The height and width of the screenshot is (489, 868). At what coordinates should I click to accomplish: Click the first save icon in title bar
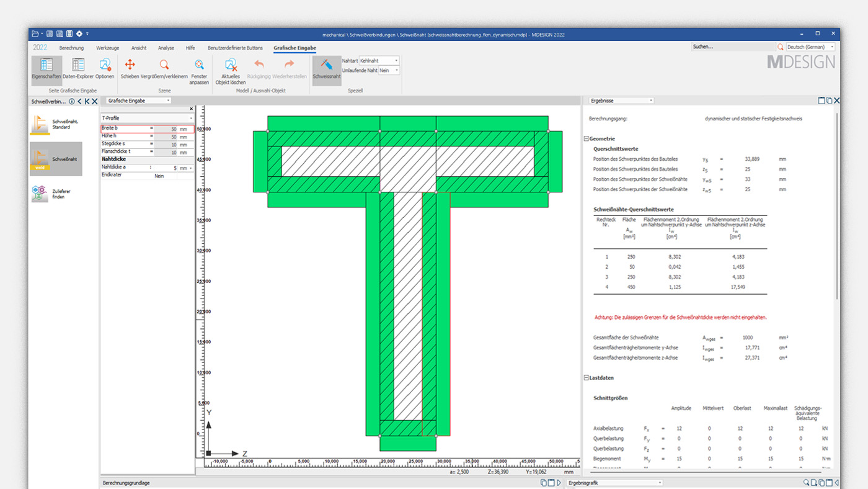tap(50, 34)
